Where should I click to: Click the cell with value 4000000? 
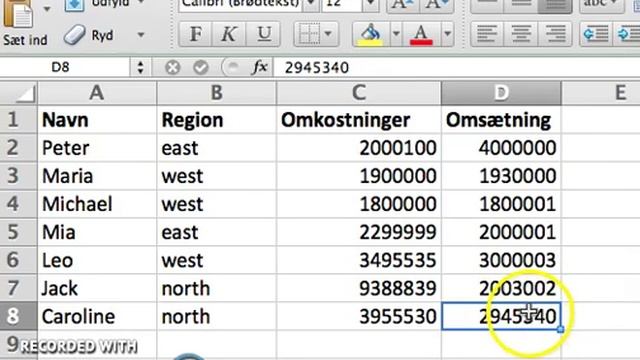(x=501, y=148)
